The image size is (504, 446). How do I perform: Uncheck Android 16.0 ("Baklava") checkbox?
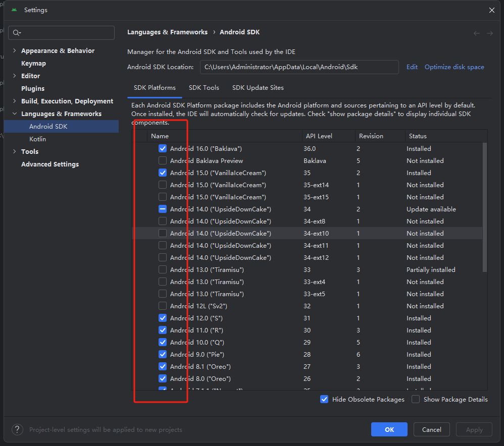click(x=163, y=148)
